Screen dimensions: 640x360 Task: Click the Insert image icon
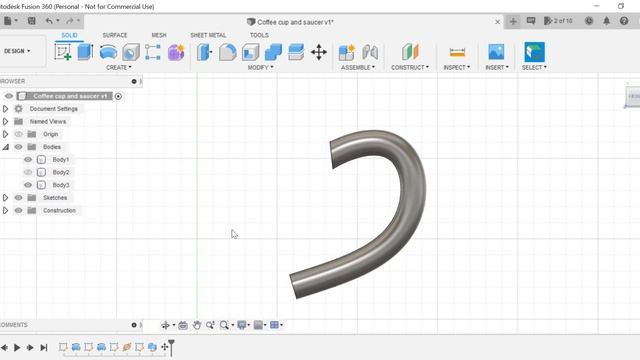click(496, 52)
